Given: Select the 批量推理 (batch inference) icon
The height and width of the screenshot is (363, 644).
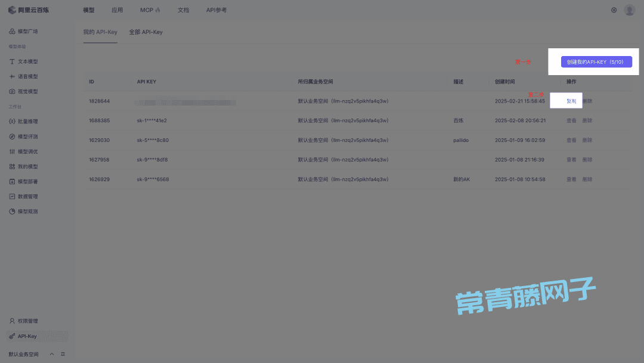Looking at the screenshot, I should [x=12, y=121].
